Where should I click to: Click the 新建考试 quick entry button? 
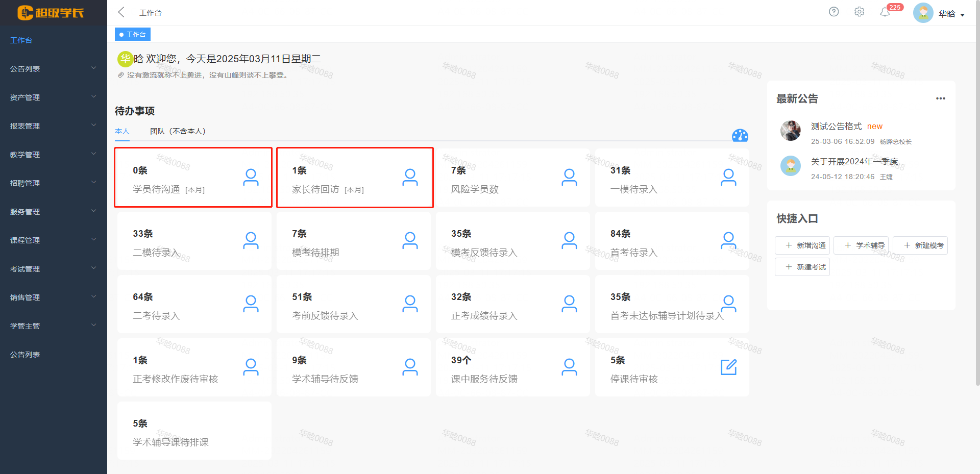pos(802,266)
